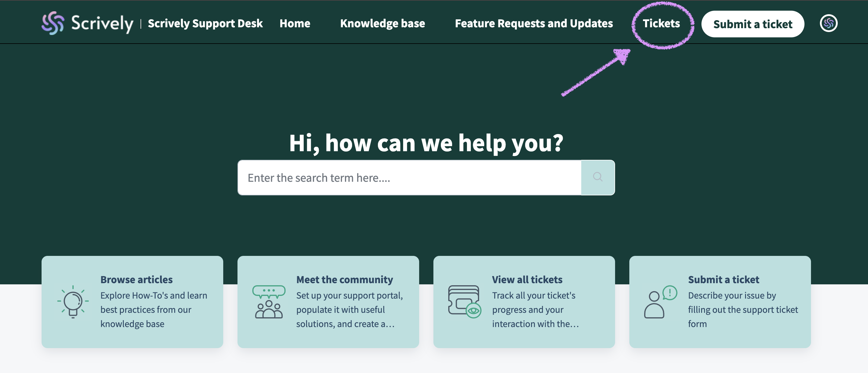Click the Scrively swirl logo icon
Viewport: 868px width, 373px height.
pyautogui.click(x=53, y=23)
